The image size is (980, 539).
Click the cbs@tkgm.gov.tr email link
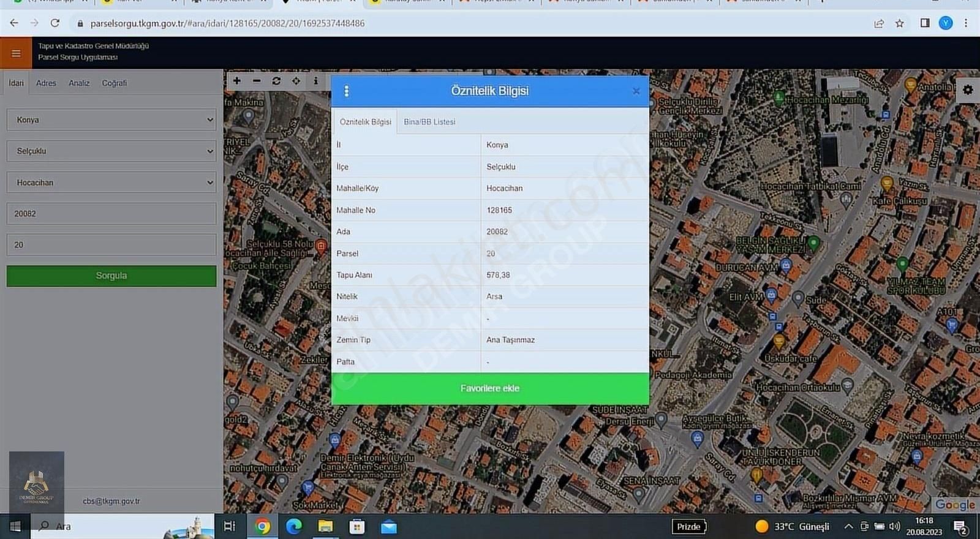[x=111, y=501]
